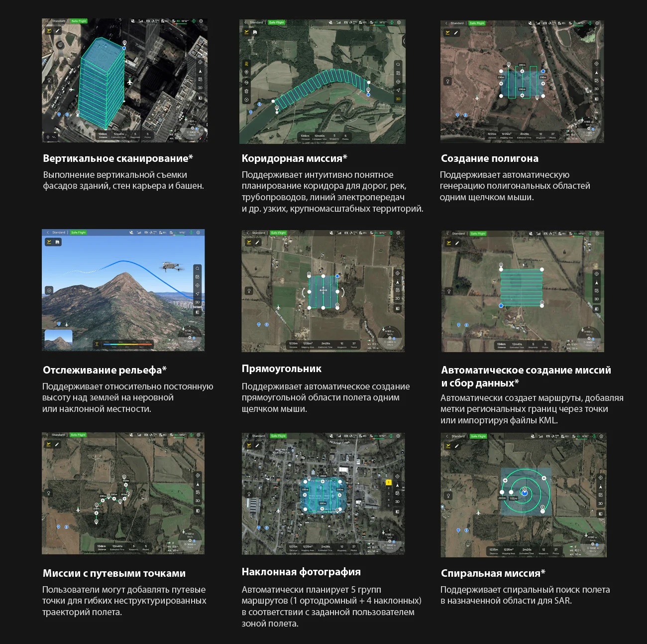Expand the side panel chevron in corridor mission

click(404, 41)
